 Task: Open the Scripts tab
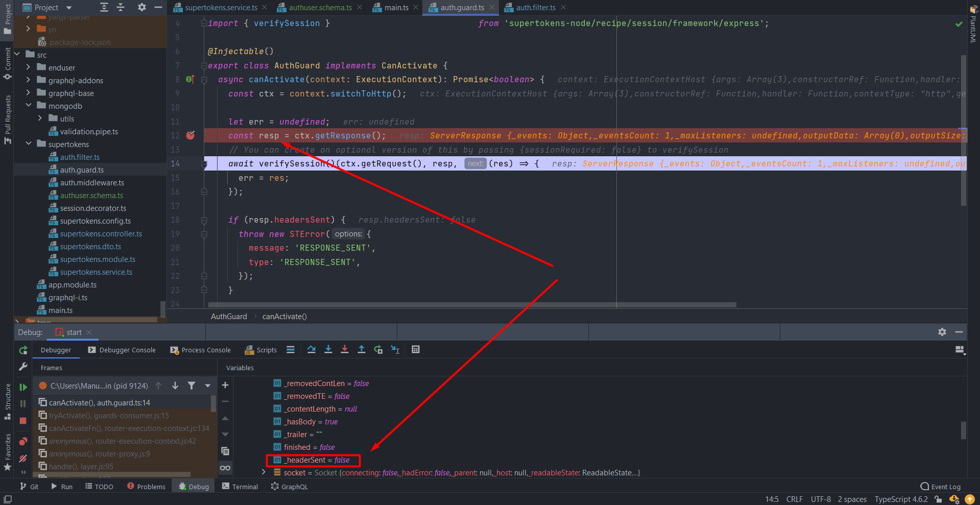point(261,350)
